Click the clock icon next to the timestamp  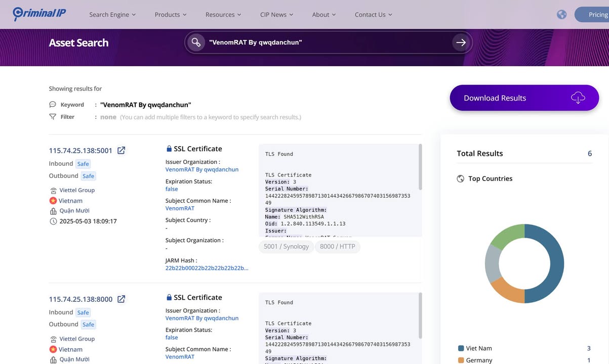(x=53, y=221)
